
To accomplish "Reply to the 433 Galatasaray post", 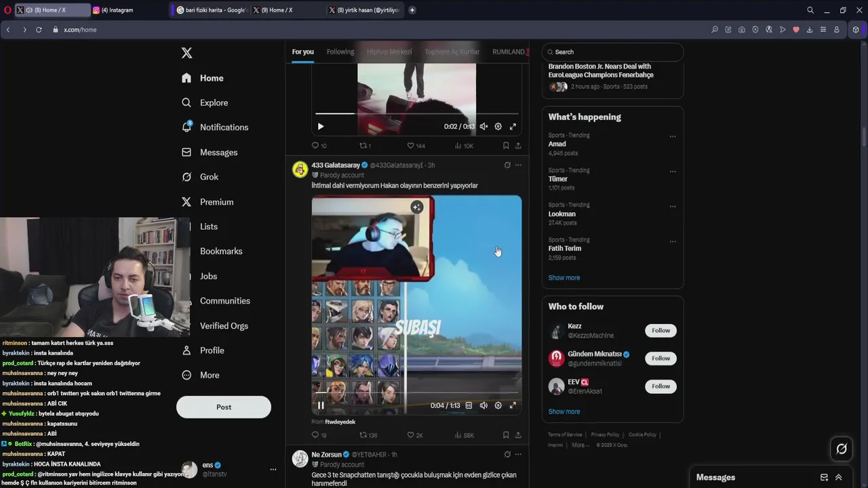I will pyautogui.click(x=319, y=435).
